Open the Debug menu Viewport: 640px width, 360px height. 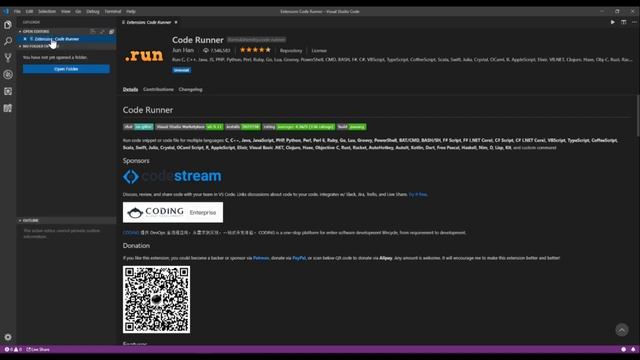[x=93, y=11]
